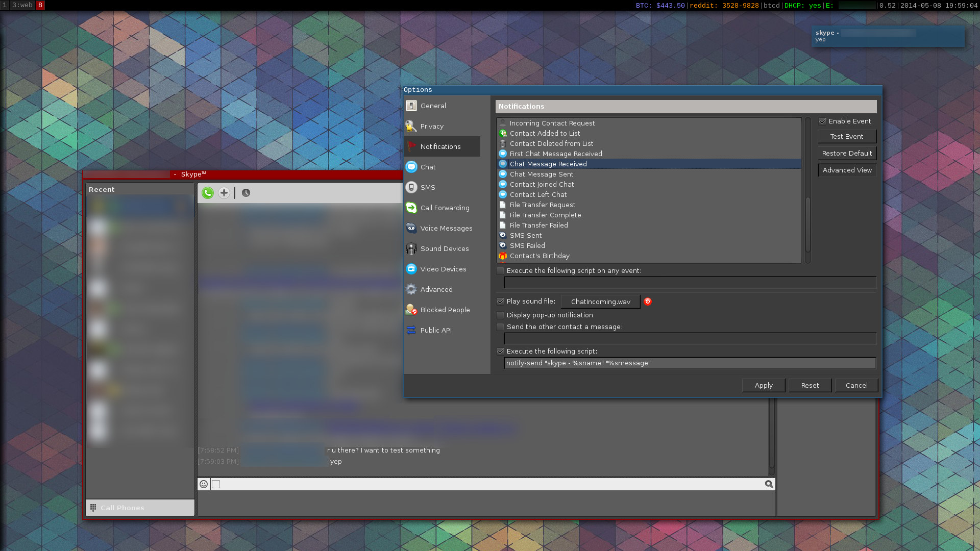The width and height of the screenshot is (980, 551).
Task: Uncheck the Enable Event checkbox
Action: point(822,121)
